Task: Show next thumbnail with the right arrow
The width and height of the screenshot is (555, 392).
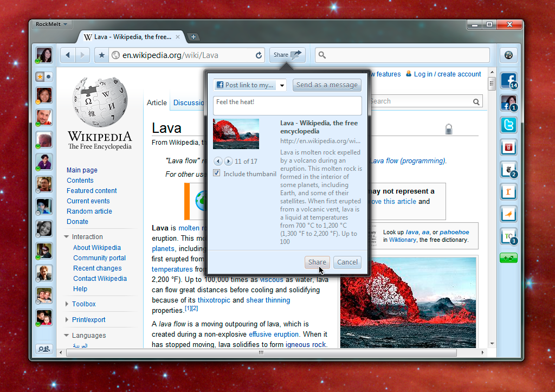Action: [x=229, y=162]
